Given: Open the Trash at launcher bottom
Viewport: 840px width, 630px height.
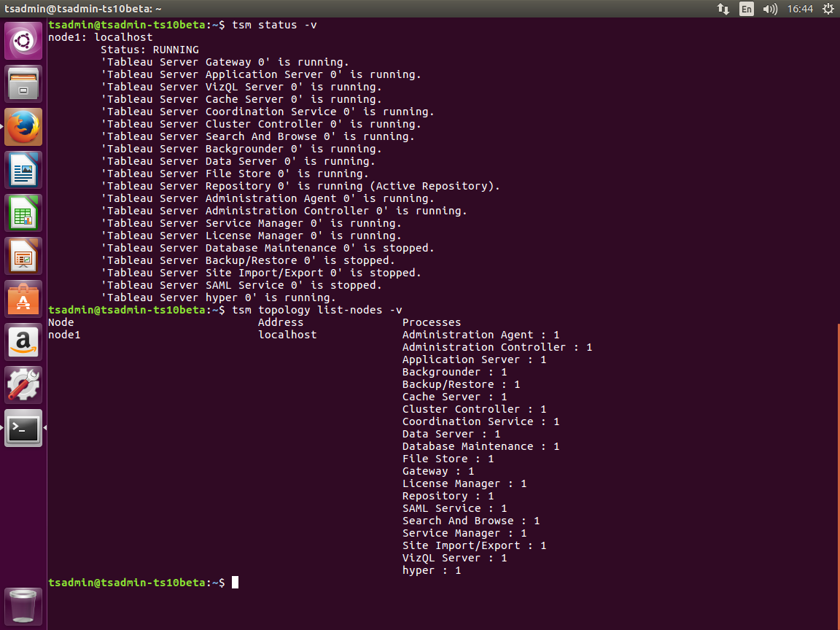Looking at the screenshot, I should [x=23, y=607].
